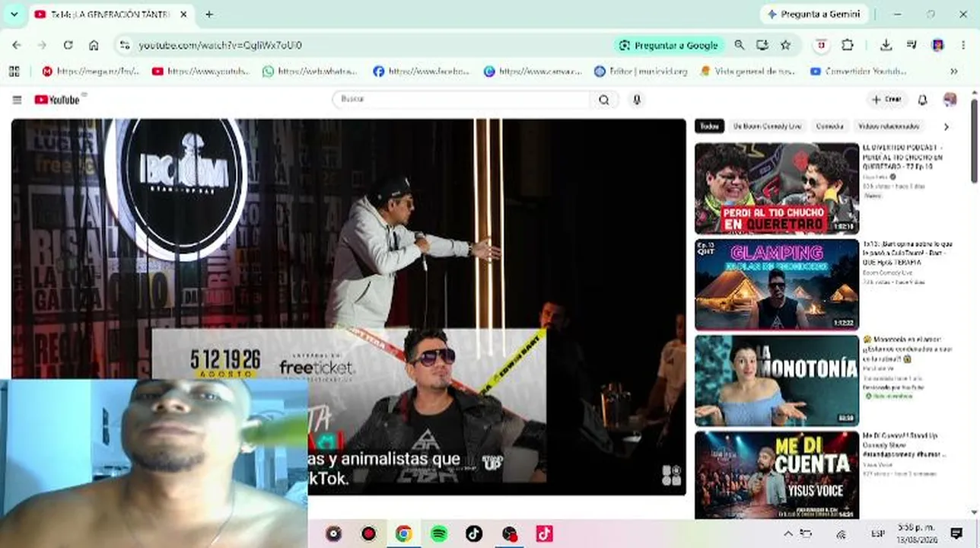Open a new browser tab
Image resolution: width=980 pixels, height=548 pixels.
point(209,14)
